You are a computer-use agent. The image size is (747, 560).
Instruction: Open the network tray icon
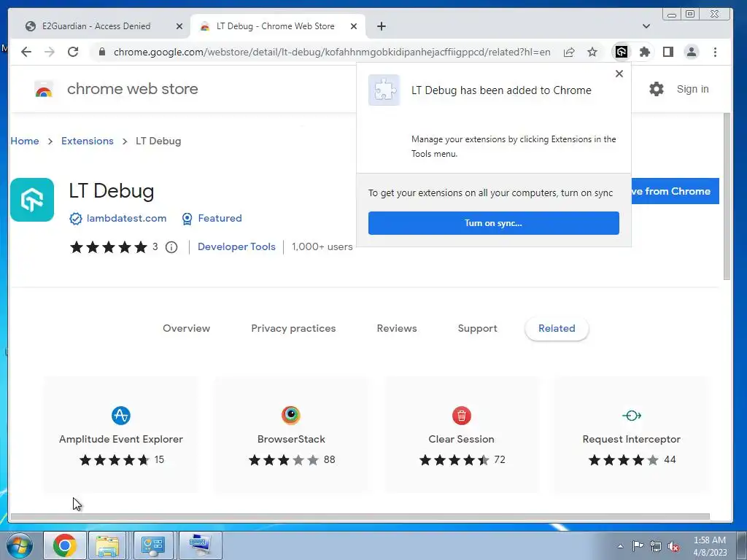(656, 546)
